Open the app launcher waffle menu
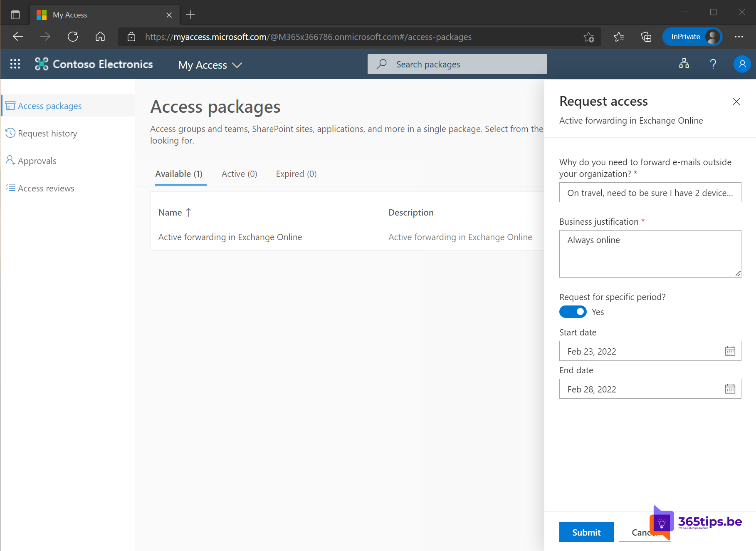 click(15, 64)
